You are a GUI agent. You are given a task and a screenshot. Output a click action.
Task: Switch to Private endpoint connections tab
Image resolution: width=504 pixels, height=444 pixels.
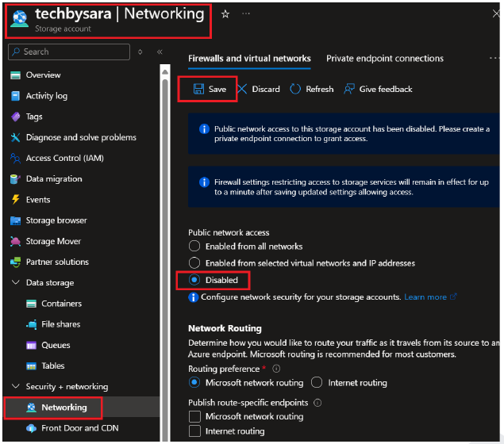pos(385,59)
